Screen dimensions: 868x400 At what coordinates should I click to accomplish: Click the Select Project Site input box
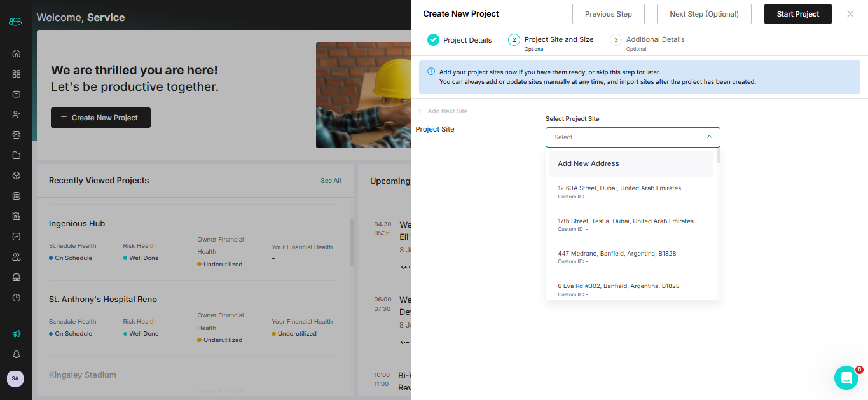click(633, 137)
